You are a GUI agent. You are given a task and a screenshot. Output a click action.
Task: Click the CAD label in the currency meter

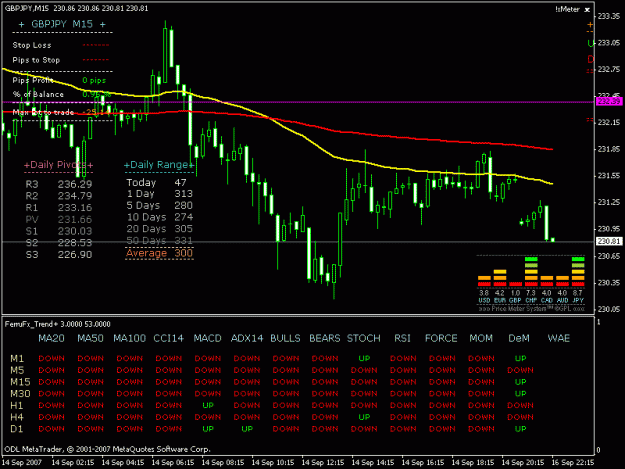(546, 300)
